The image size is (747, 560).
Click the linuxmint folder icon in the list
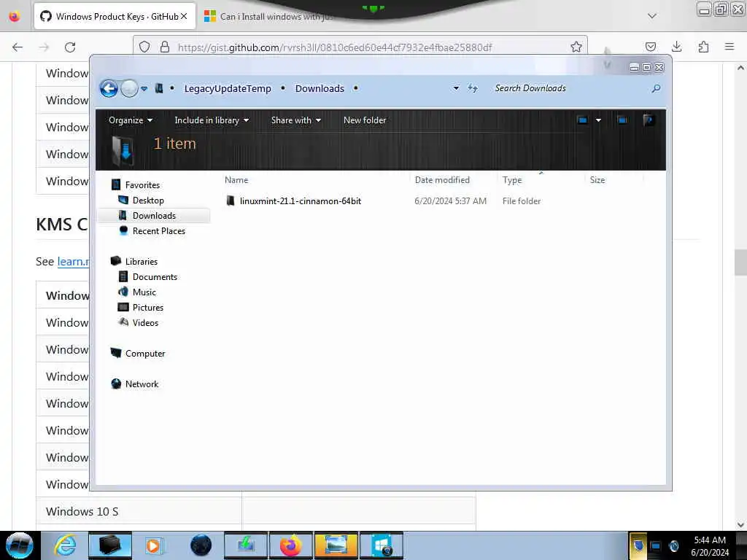coord(231,201)
